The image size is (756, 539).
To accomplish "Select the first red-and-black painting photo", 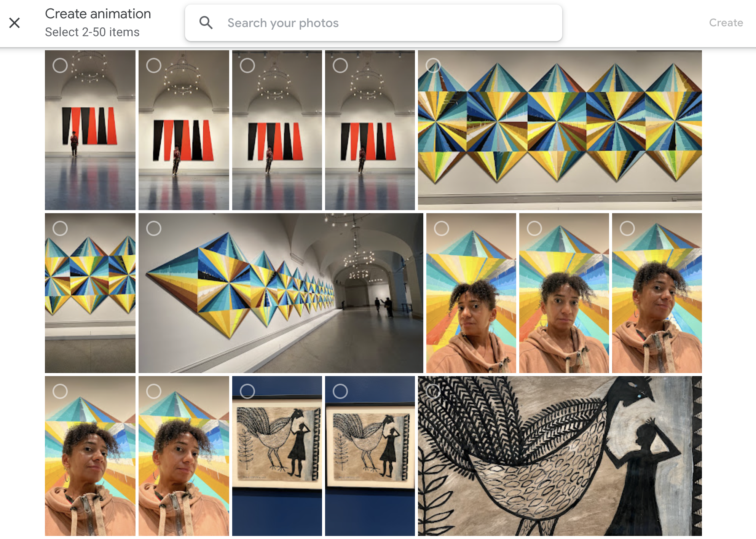I will click(59, 65).
